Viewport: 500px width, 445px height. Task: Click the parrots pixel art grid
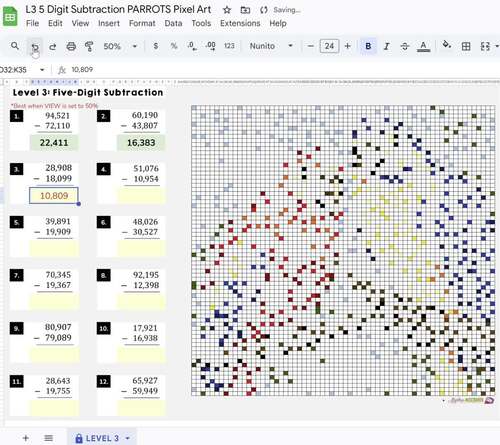click(343, 250)
